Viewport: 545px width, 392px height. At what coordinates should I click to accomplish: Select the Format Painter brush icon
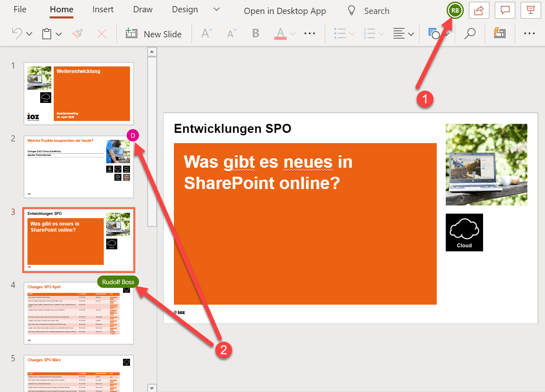[x=78, y=34]
